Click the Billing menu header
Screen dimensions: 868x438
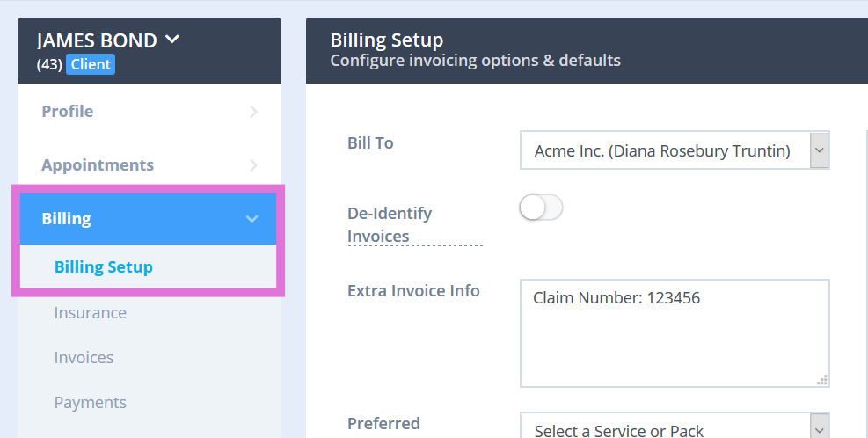[x=67, y=219]
